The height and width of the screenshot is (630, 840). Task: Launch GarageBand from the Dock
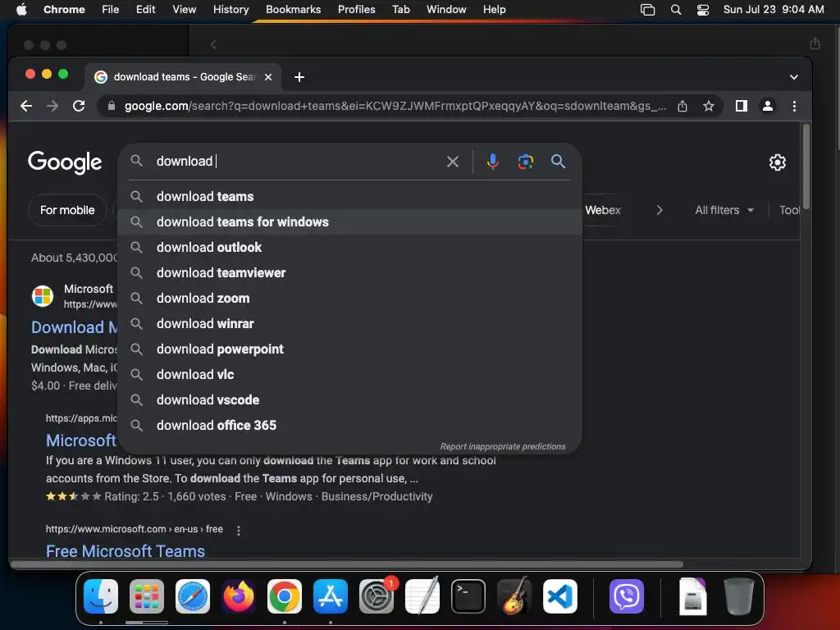click(x=514, y=596)
